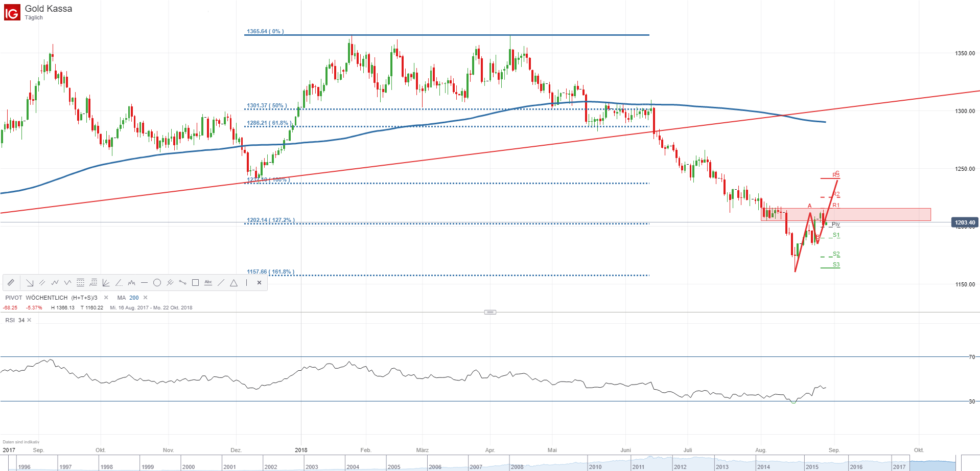
Task: Remove the RSI 34 indicator
Action: 29,320
